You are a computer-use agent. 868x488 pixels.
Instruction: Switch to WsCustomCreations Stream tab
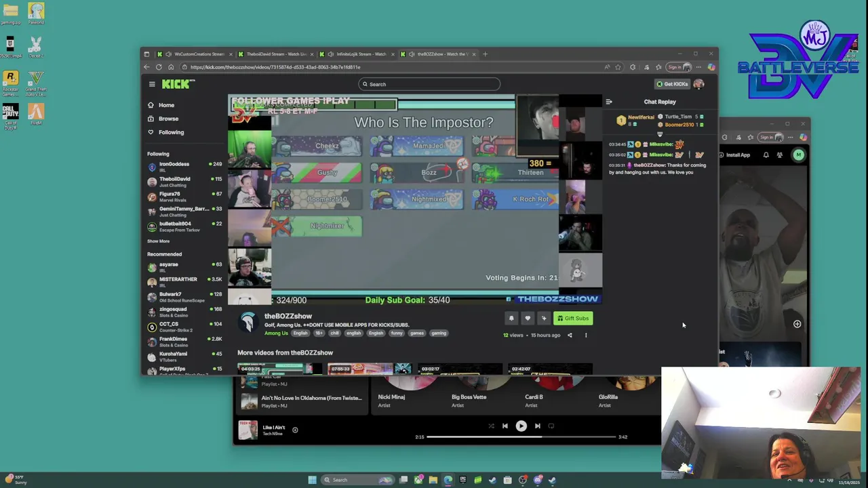point(195,54)
